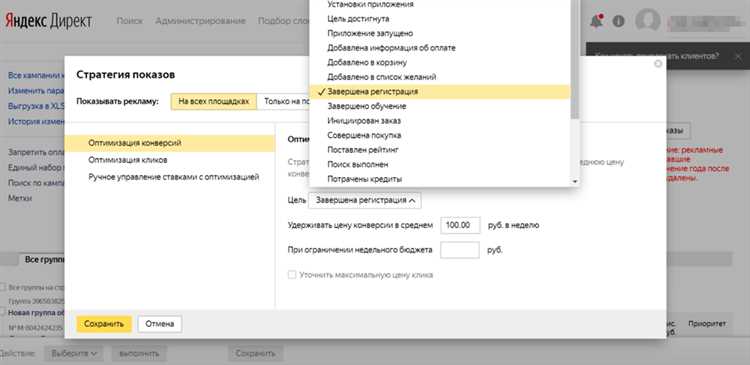
Task: Select Ручное управление ставками с оптимизацией
Action: (x=170, y=177)
